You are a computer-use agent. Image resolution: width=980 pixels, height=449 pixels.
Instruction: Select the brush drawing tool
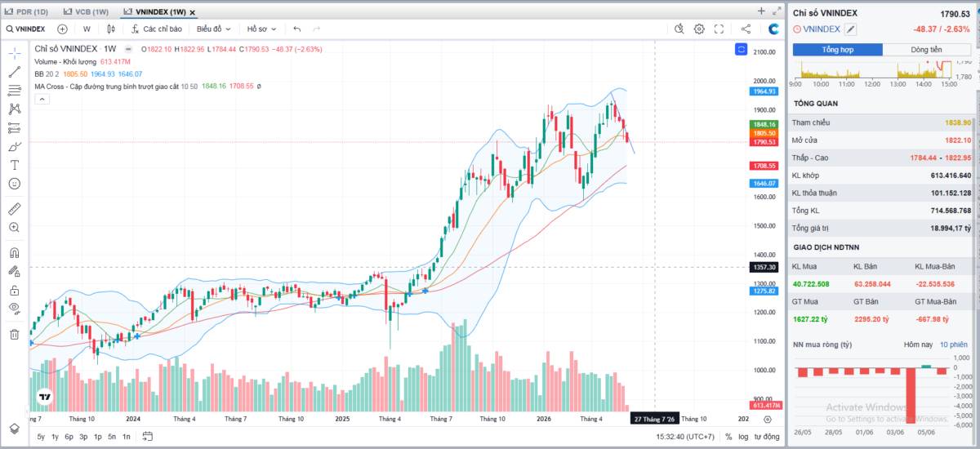tap(14, 146)
